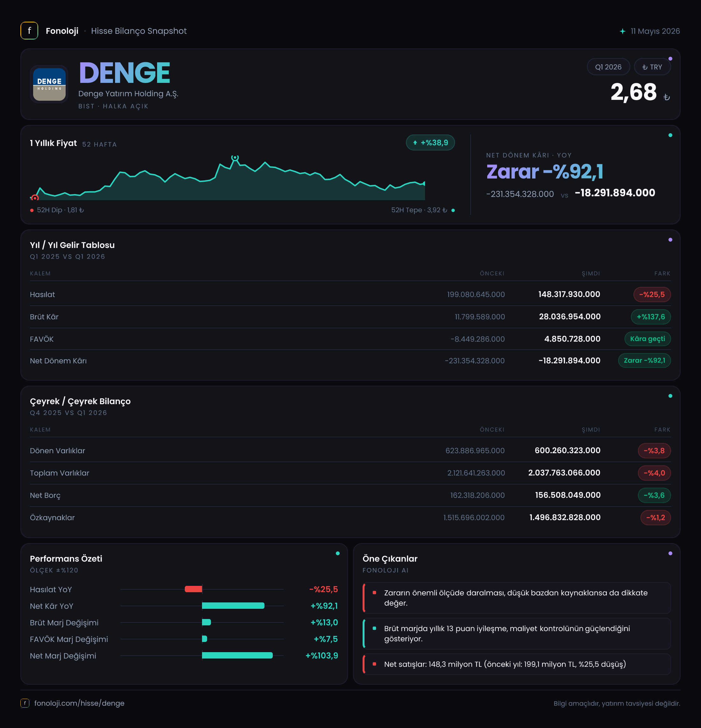The height and width of the screenshot is (728, 701).
Task: Click the Özkaynaklar value 1.496.832.828.000
Action: tap(565, 517)
